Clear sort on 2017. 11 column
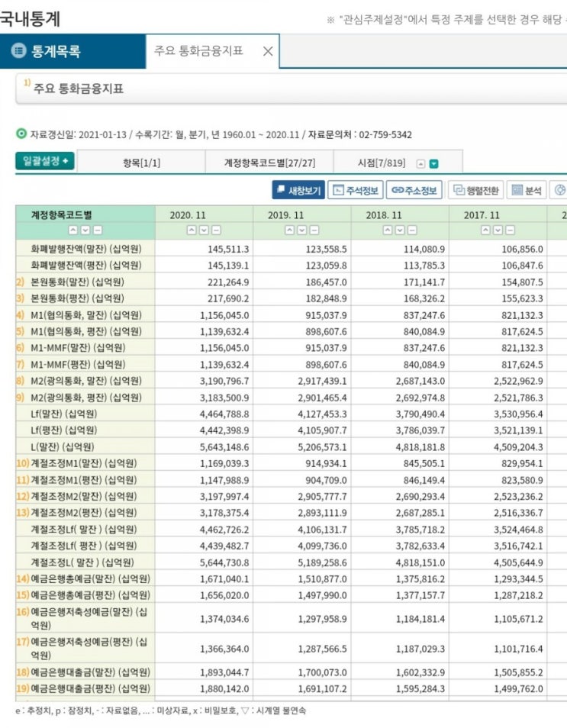 pos(510,230)
